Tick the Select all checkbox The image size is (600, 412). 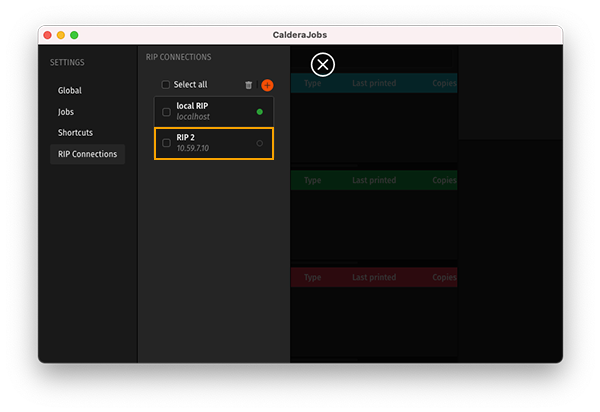166,85
